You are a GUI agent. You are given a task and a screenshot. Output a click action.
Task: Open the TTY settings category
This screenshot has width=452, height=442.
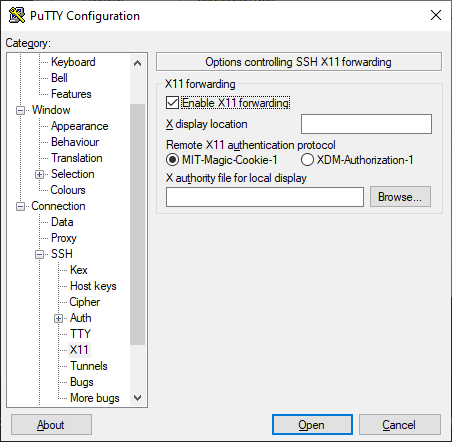[80, 334]
